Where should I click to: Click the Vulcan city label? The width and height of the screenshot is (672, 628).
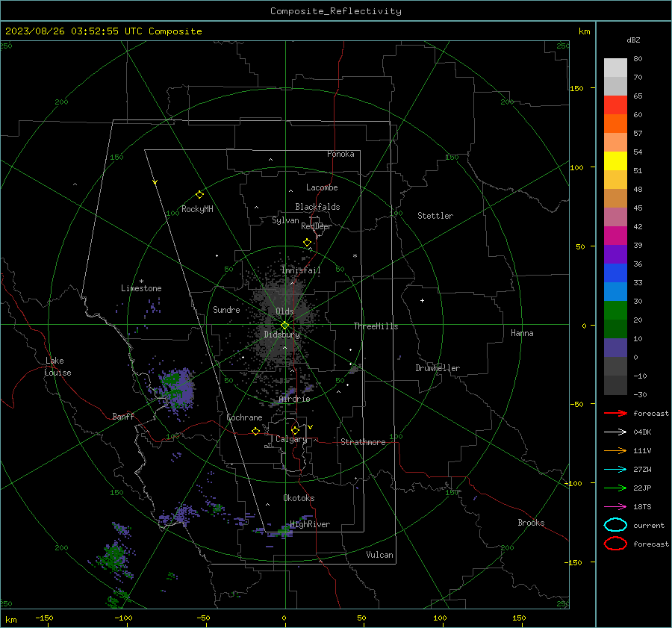379,555
